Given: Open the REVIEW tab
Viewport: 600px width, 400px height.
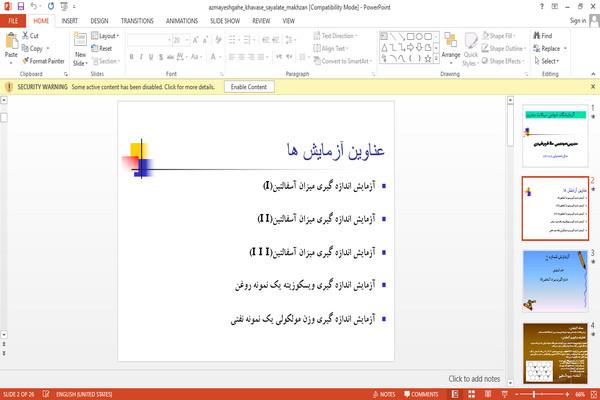Looking at the screenshot, I should [261, 21].
